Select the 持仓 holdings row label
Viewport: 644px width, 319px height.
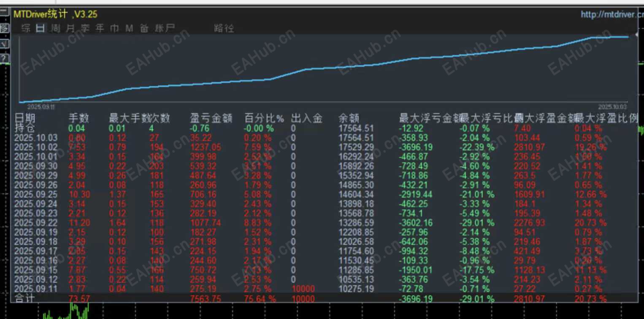click(25, 128)
